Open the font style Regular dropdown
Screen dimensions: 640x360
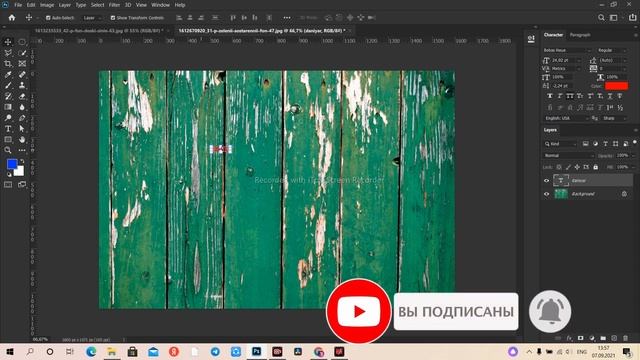click(612, 50)
